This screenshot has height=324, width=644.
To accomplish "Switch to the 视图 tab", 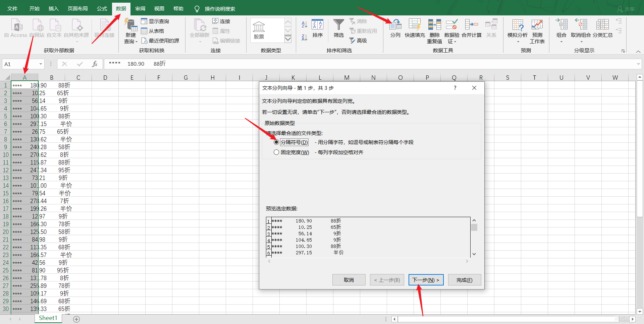I will tap(159, 9).
